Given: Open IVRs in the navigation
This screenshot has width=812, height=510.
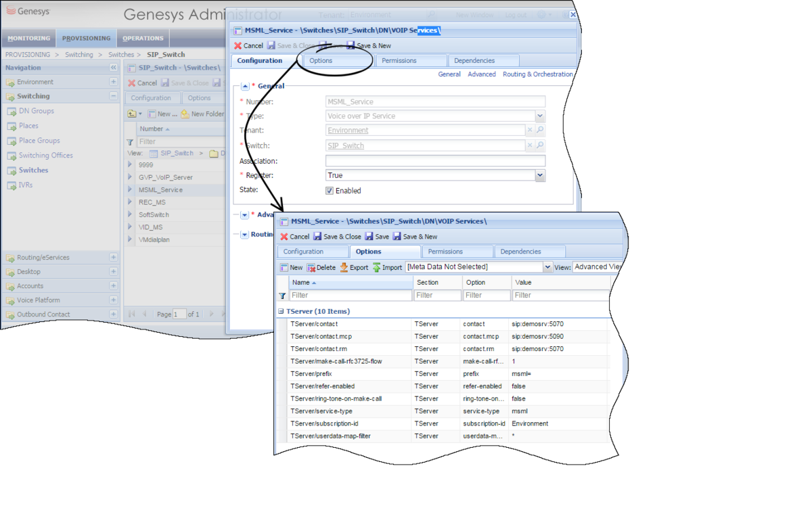Looking at the screenshot, I should [x=26, y=185].
